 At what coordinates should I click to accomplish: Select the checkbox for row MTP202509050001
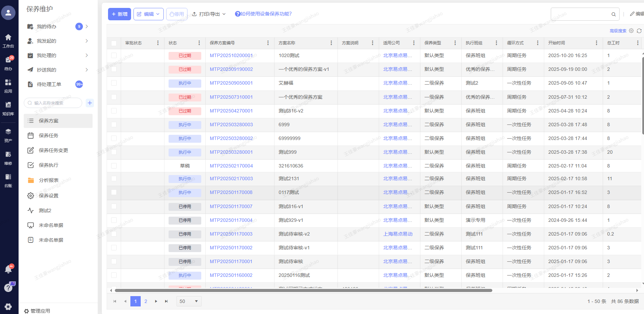click(x=114, y=83)
